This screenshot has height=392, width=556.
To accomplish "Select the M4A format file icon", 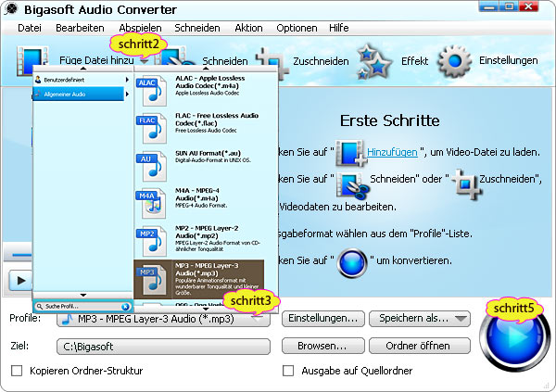I will [151, 204].
